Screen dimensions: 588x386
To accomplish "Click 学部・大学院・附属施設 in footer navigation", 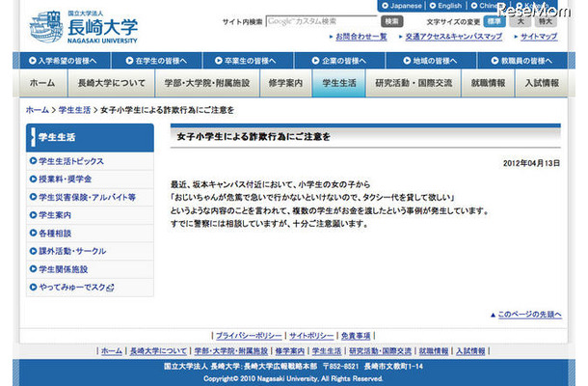I will click(x=230, y=351).
